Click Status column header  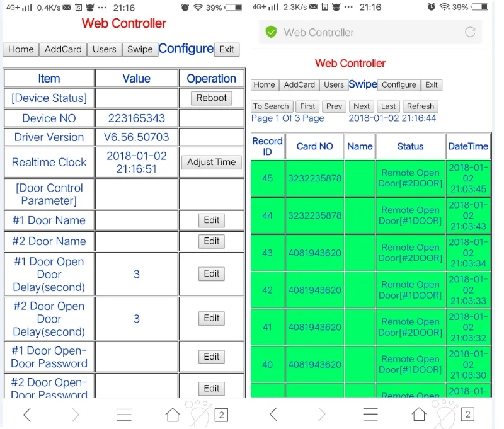click(411, 147)
